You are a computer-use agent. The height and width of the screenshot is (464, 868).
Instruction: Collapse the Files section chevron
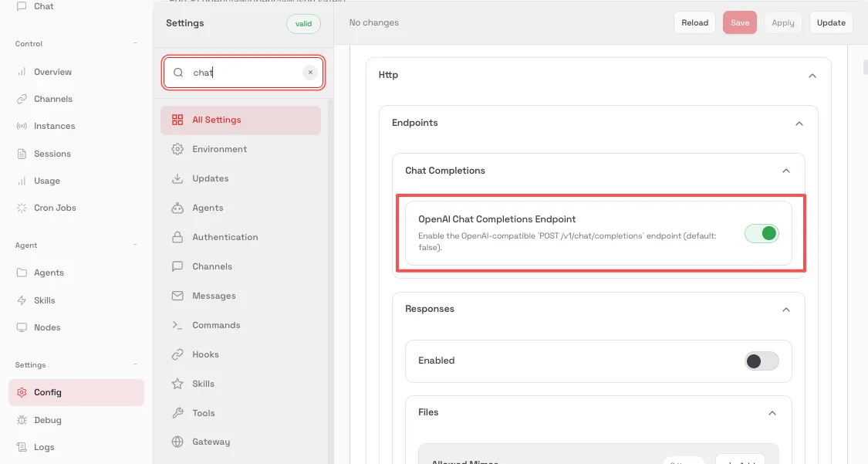click(x=772, y=413)
